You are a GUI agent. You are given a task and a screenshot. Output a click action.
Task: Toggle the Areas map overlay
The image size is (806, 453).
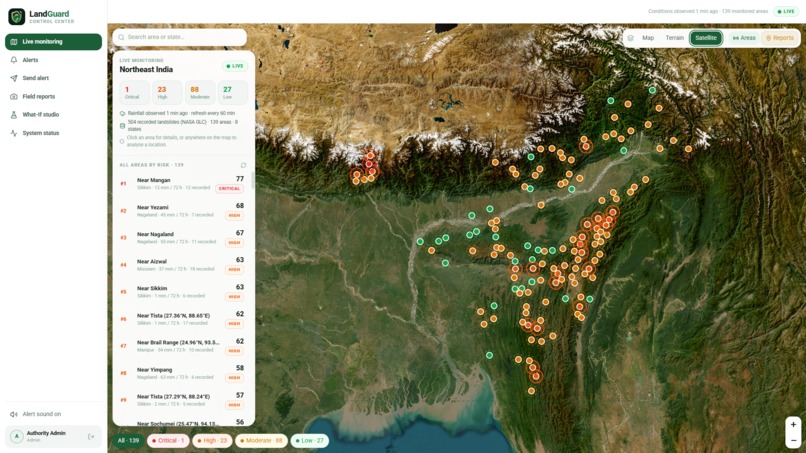coord(744,38)
